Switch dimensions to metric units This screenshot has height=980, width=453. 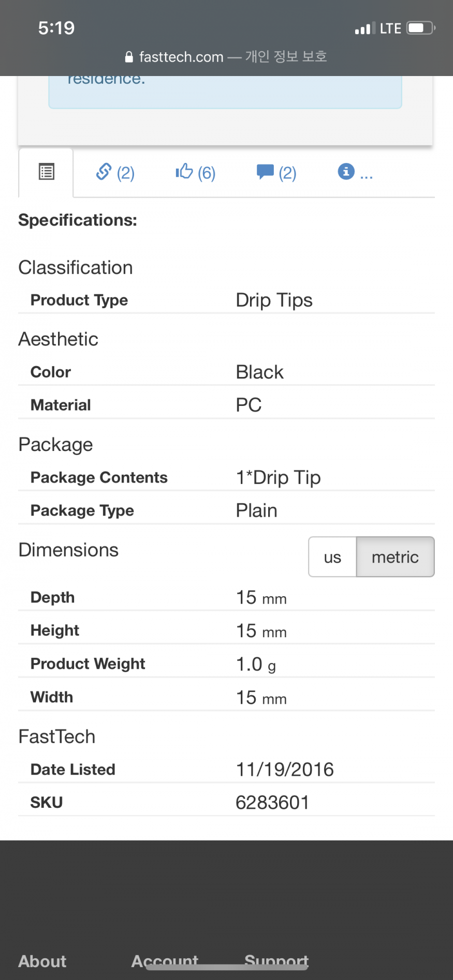(x=395, y=557)
